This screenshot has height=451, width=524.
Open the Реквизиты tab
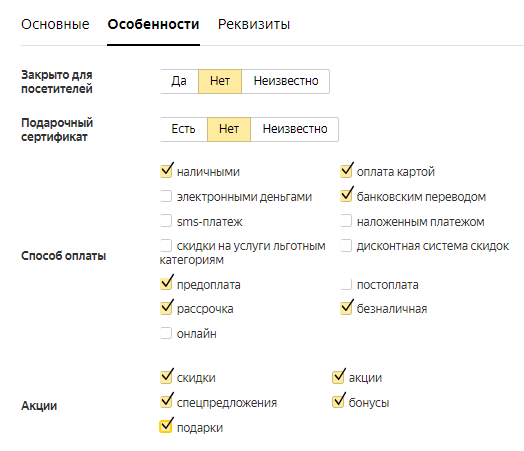point(254,24)
